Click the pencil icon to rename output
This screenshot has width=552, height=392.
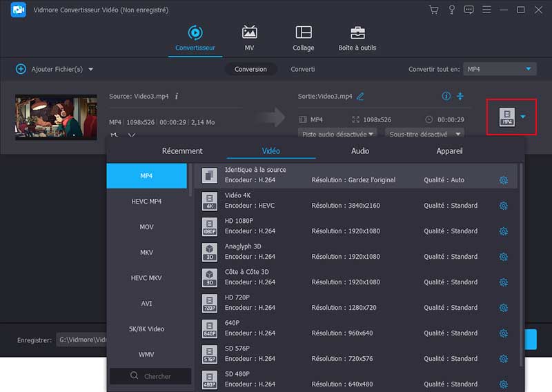(360, 96)
